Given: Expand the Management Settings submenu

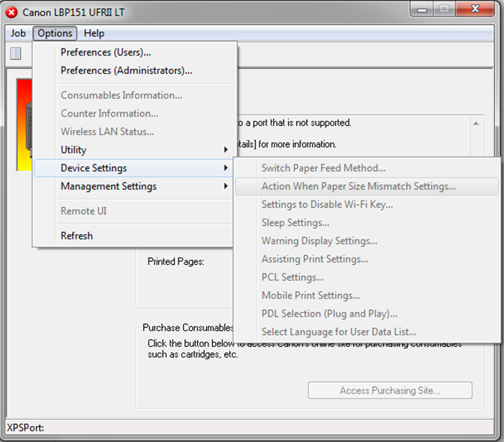Looking at the screenshot, I should point(133,186).
